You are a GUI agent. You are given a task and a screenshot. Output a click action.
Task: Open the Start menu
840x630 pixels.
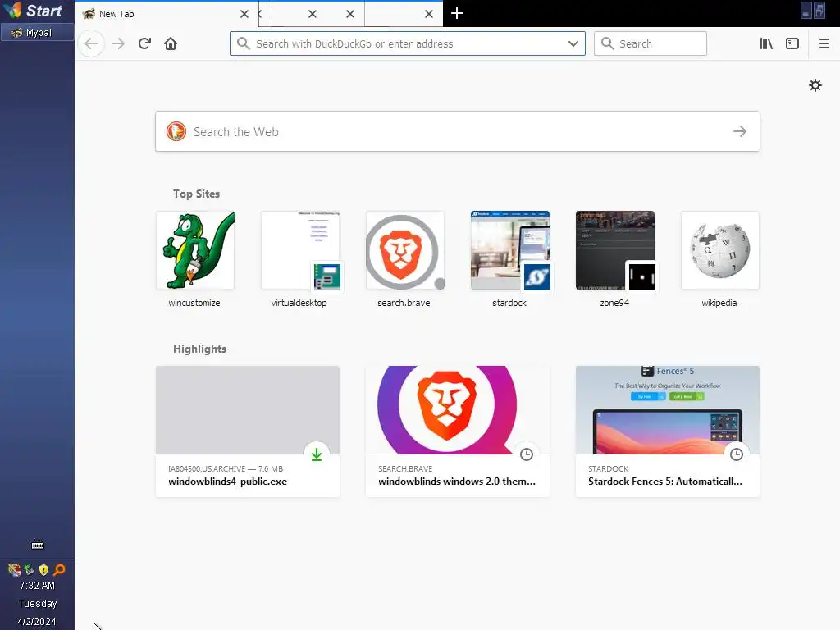(x=33, y=10)
